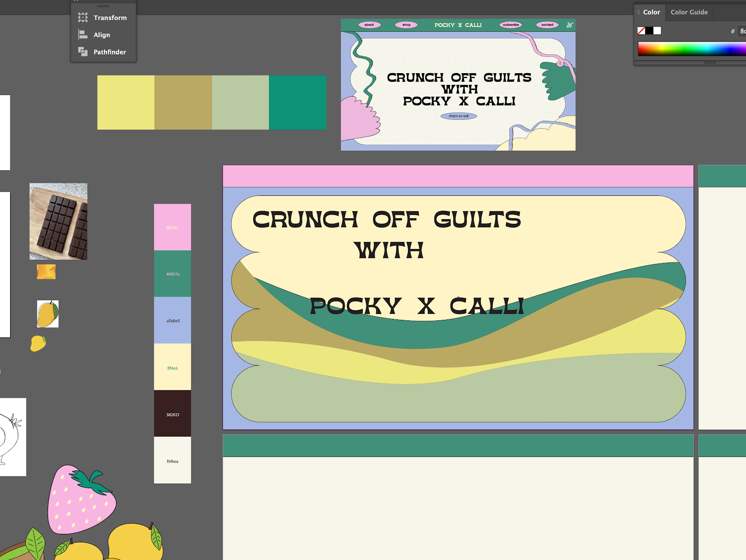Select the 'WITH' text on large artboard
Image resolution: width=746 pixels, height=560 pixels.
point(389,250)
